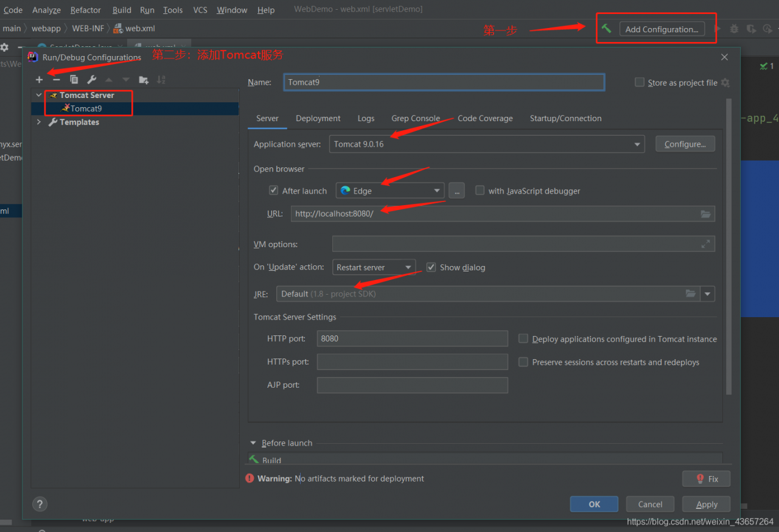
Task: Open edit templates wrench icon in toolbar
Action: (x=91, y=80)
